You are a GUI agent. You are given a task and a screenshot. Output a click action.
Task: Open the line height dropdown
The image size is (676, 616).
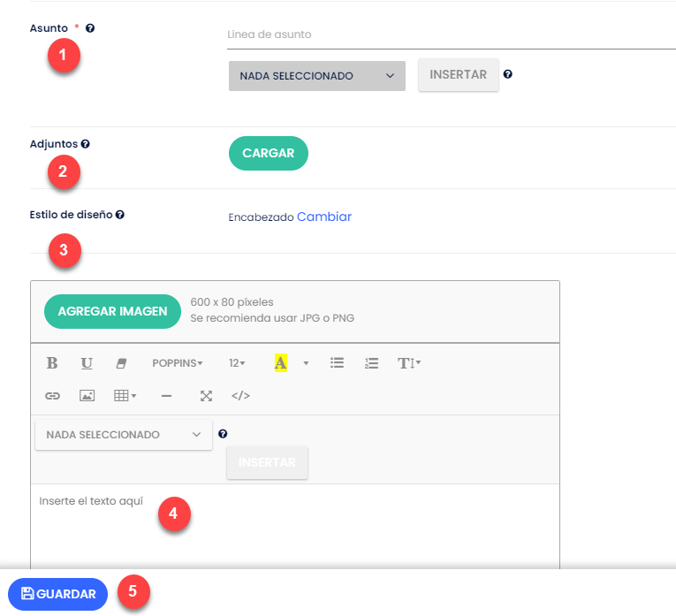pos(408,363)
